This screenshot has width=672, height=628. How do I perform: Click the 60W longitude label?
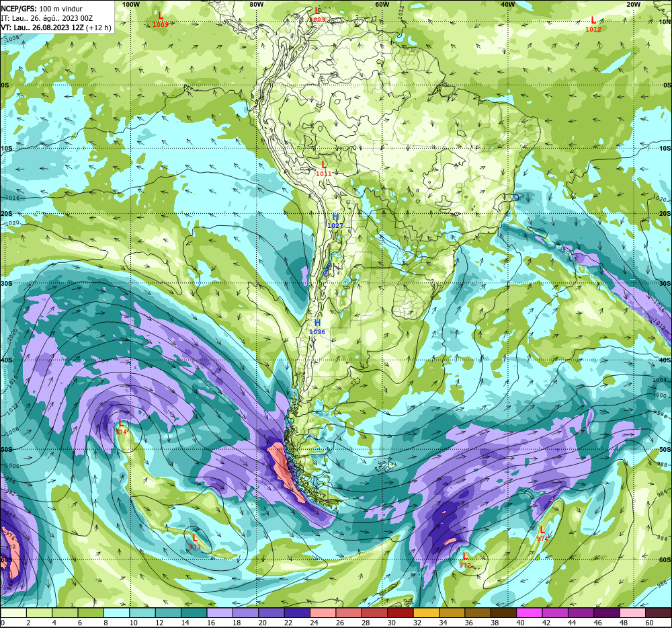pyautogui.click(x=382, y=4)
